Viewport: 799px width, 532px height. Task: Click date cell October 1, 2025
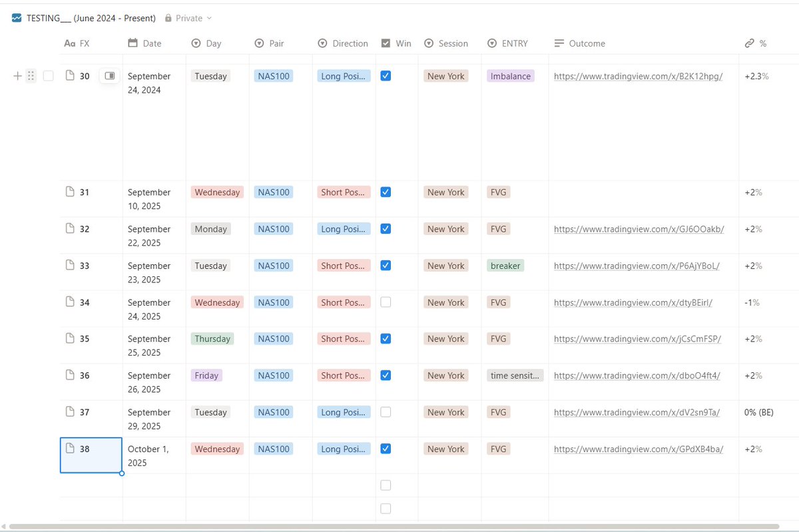(x=154, y=455)
